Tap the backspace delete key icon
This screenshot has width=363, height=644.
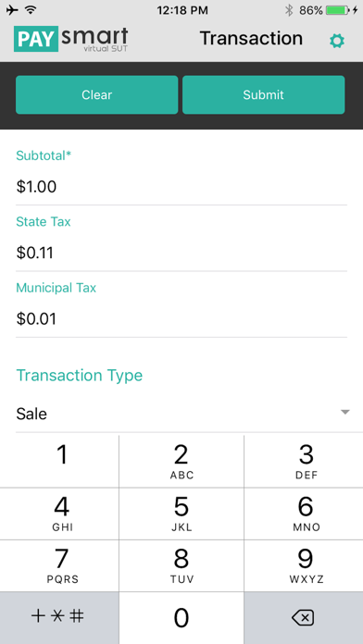point(303,618)
